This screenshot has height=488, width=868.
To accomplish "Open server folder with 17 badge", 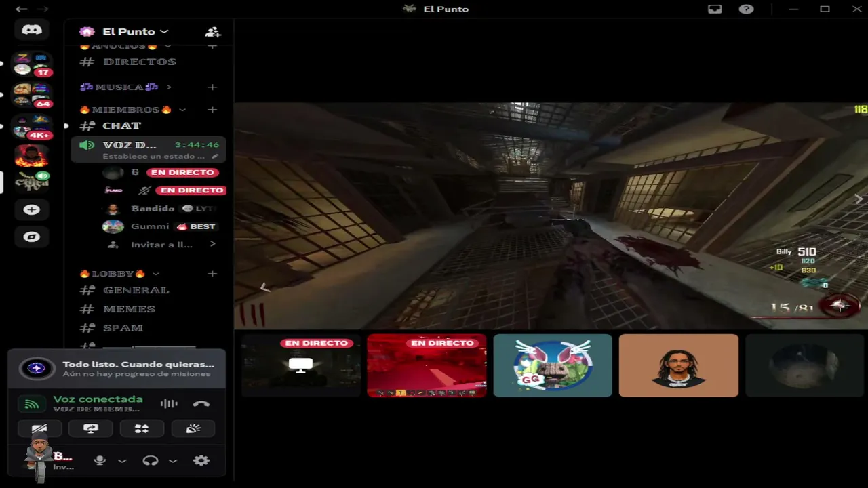I will (x=32, y=64).
